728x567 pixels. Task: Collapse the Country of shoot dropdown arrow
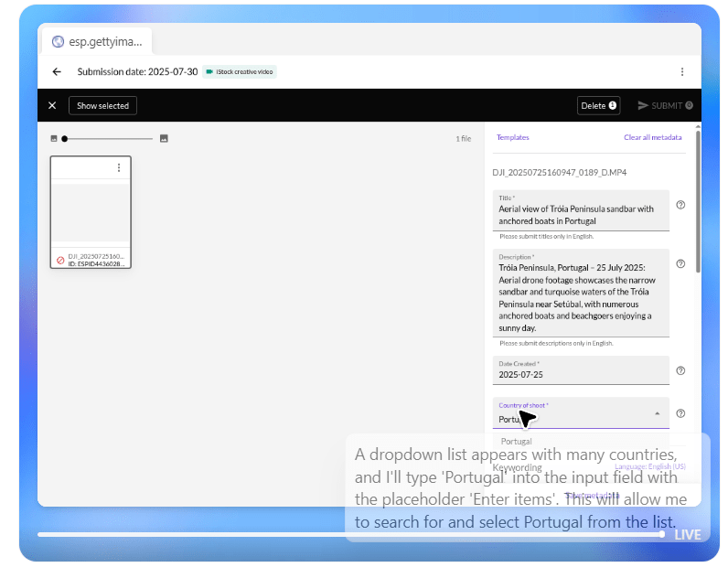657,413
